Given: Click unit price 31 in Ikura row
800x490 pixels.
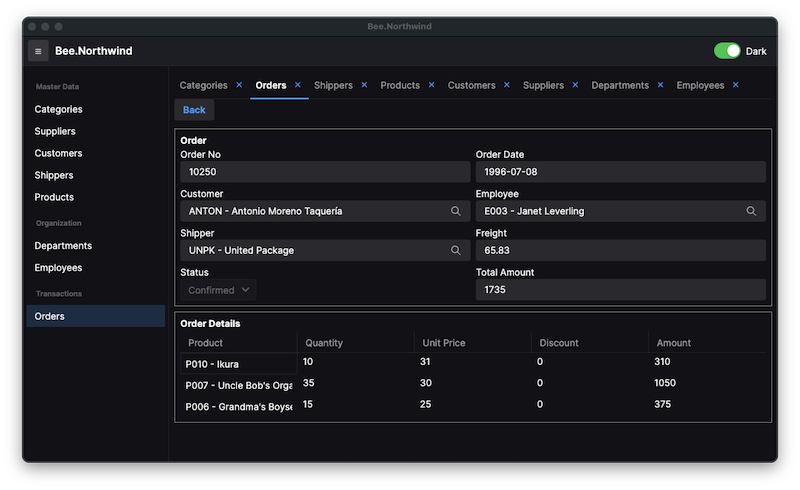Looking at the screenshot, I should coord(425,361).
